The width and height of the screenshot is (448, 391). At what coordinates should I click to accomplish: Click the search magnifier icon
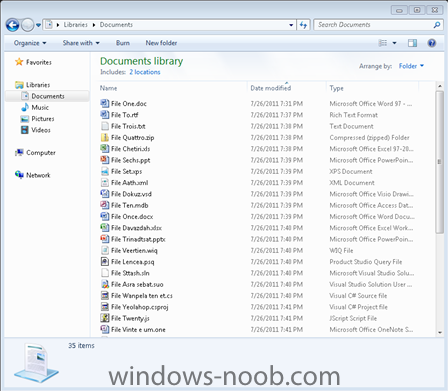[x=436, y=25]
